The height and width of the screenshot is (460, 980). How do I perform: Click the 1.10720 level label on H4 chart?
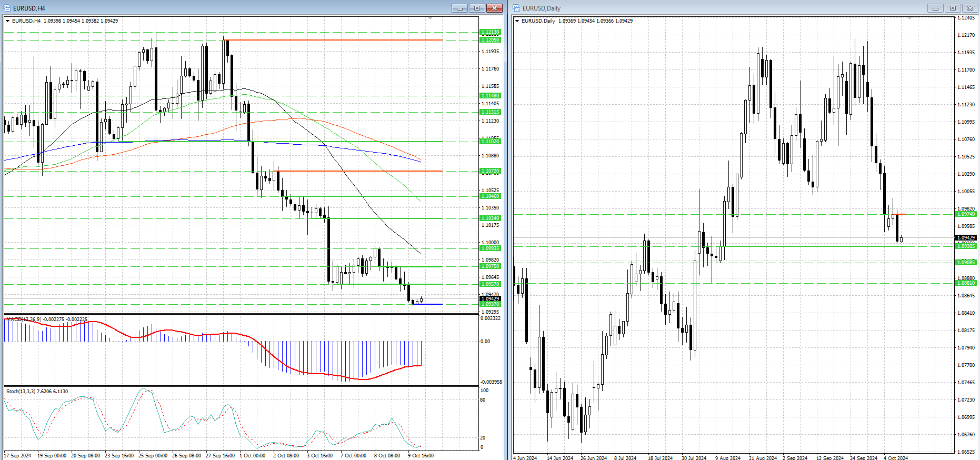(x=490, y=171)
